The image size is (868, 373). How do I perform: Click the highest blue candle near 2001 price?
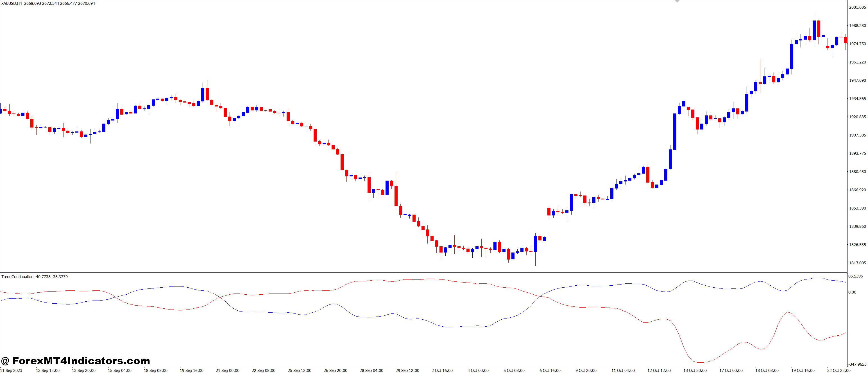point(814,30)
